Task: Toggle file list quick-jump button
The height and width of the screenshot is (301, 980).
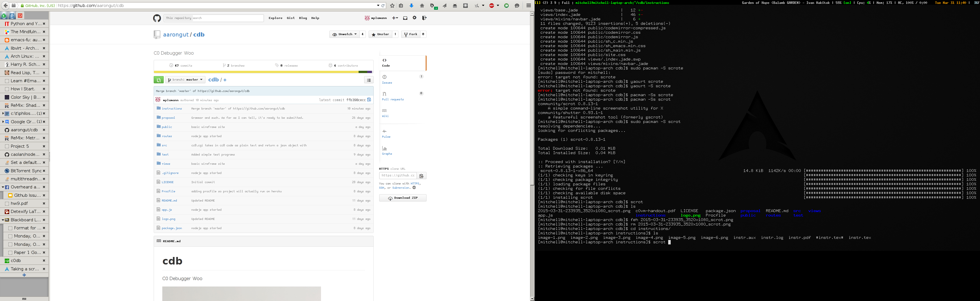Action: point(369,80)
